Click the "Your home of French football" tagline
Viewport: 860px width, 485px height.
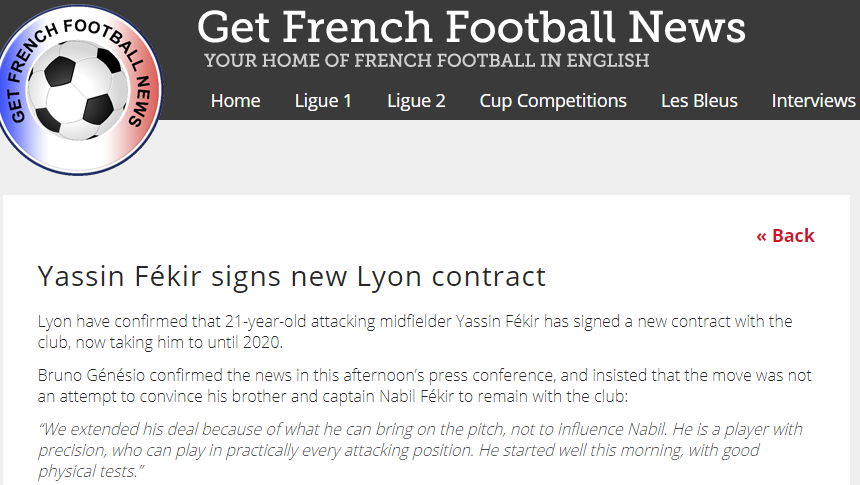coord(427,60)
